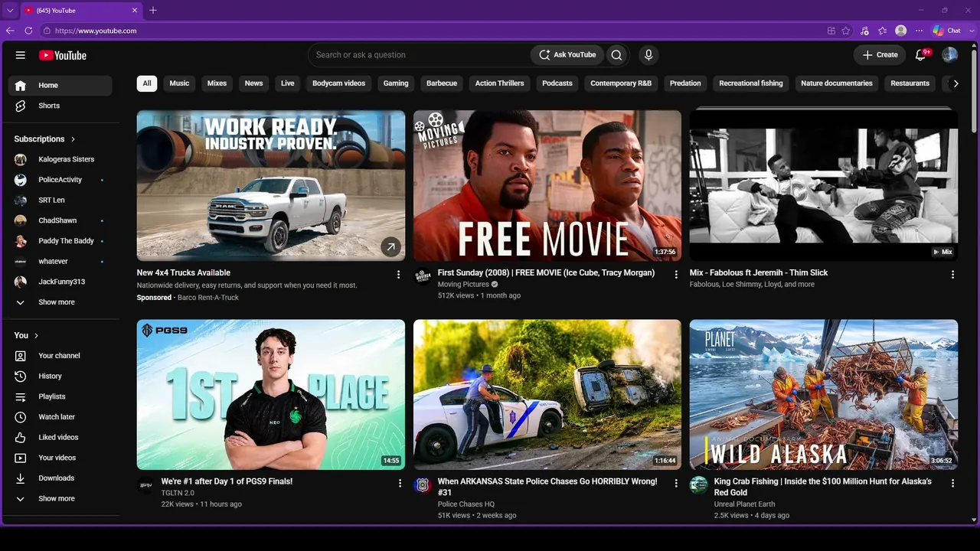
Task: Open the sponsored ad's external link arrow
Action: click(391, 246)
